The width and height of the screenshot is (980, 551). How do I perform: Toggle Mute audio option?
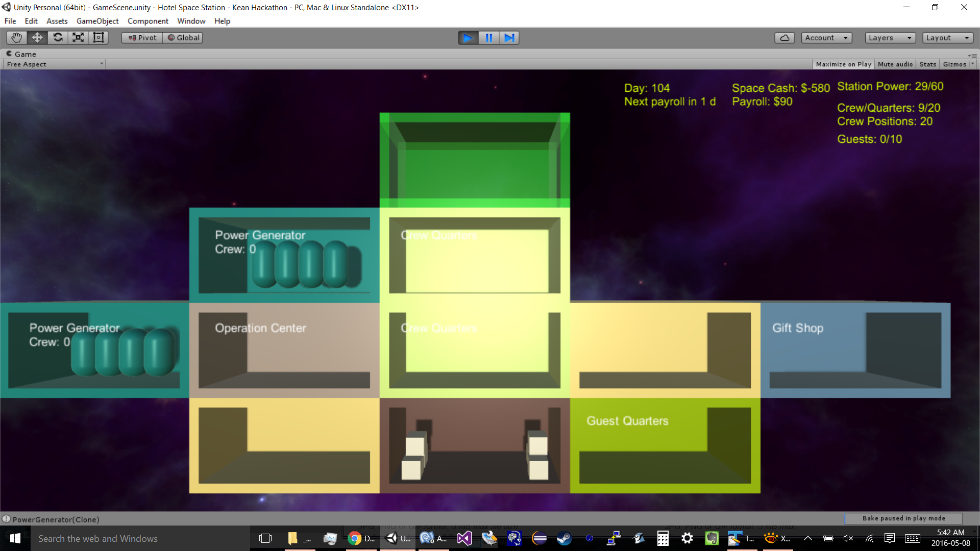point(895,64)
